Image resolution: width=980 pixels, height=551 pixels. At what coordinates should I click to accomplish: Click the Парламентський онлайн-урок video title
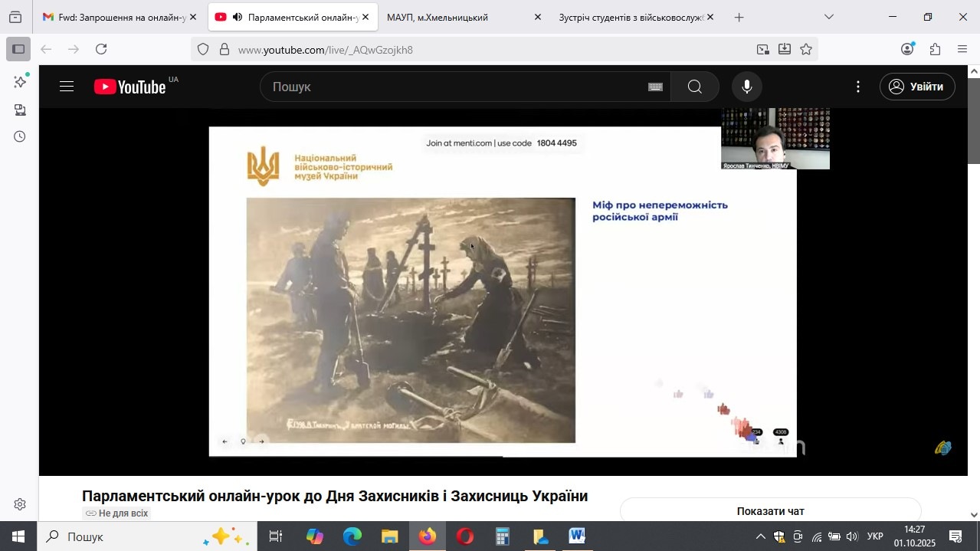click(x=335, y=496)
